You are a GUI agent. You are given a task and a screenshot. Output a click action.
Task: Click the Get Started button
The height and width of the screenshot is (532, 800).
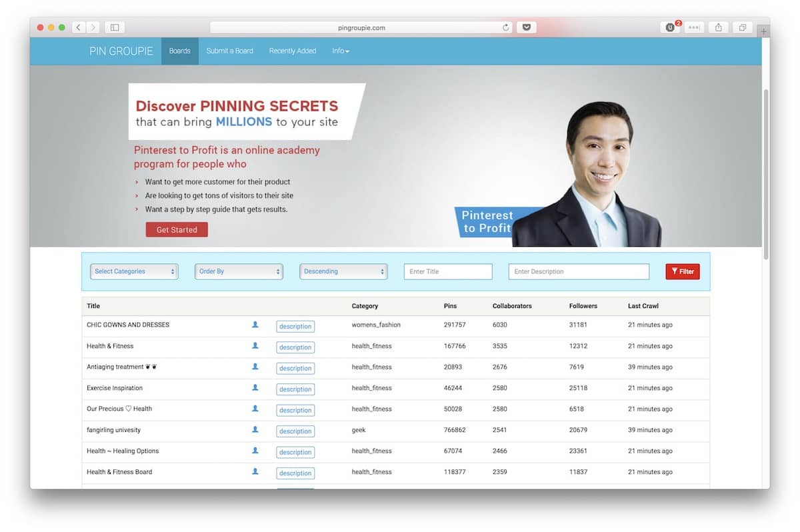click(x=177, y=229)
